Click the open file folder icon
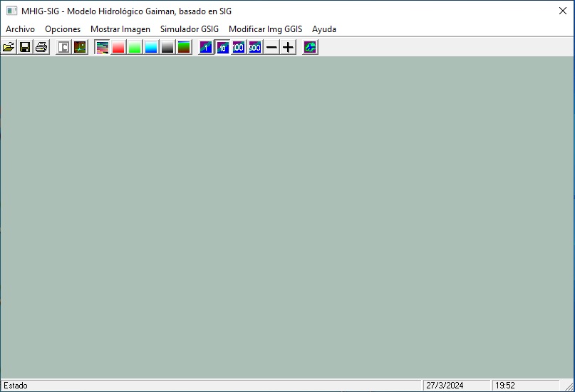The height and width of the screenshot is (392, 575). point(9,47)
